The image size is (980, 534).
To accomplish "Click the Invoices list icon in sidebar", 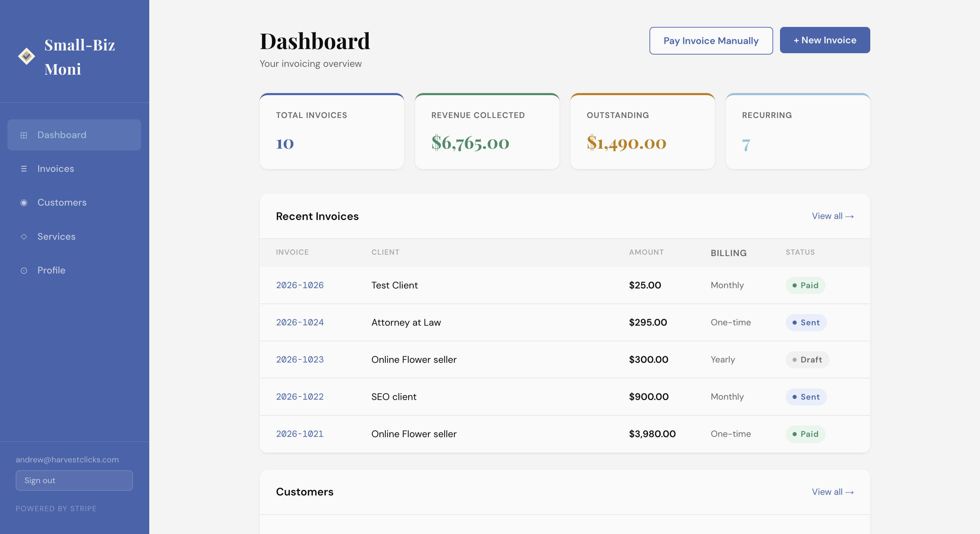I will 24,168.
